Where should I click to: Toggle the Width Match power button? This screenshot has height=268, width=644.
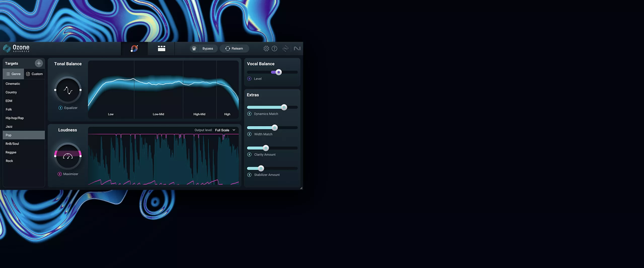coord(249,134)
